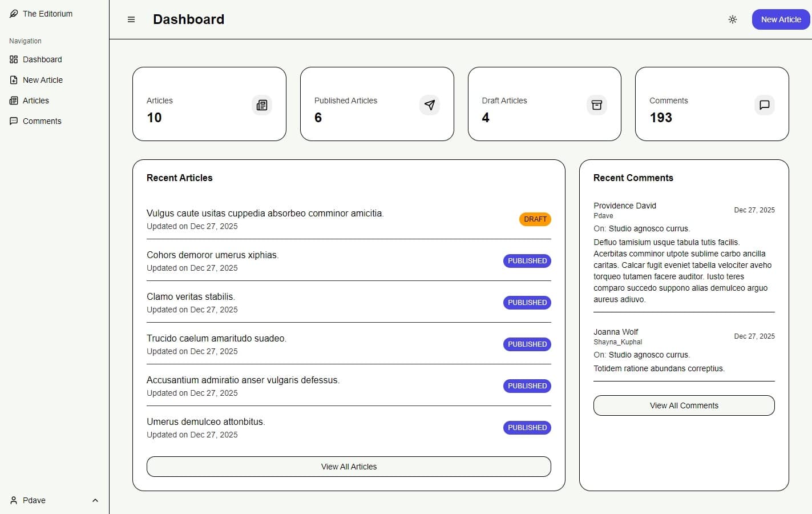Click the New Article button
This screenshot has height=514, width=812.
(780, 19)
